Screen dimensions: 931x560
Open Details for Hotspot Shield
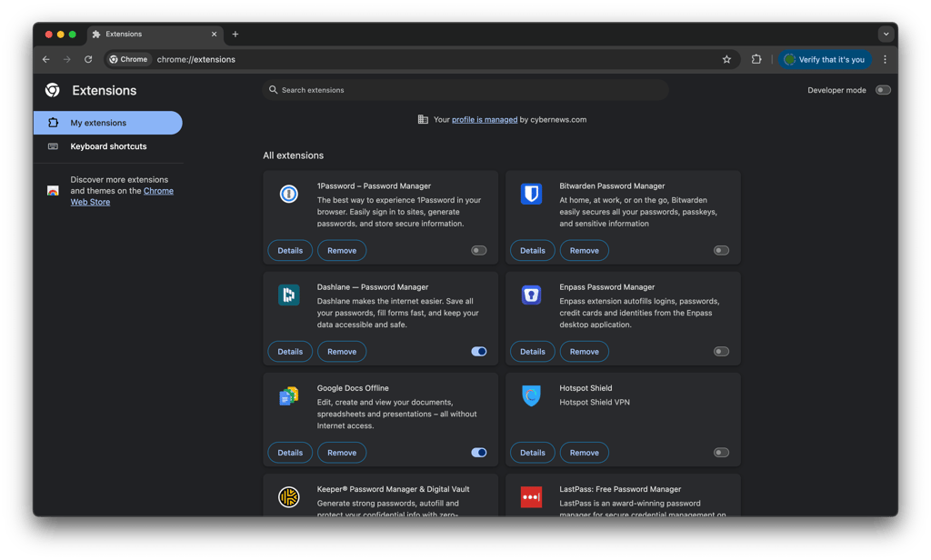(532, 453)
